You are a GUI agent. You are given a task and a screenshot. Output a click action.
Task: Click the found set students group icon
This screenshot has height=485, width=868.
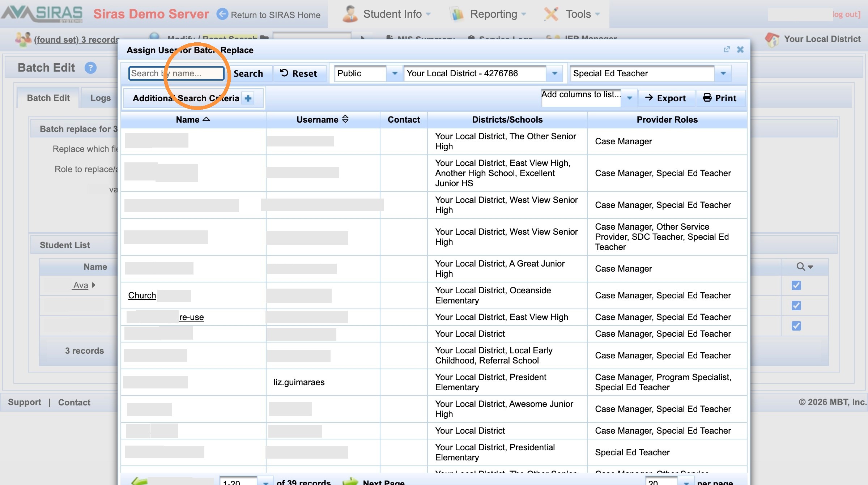click(x=23, y=39)
